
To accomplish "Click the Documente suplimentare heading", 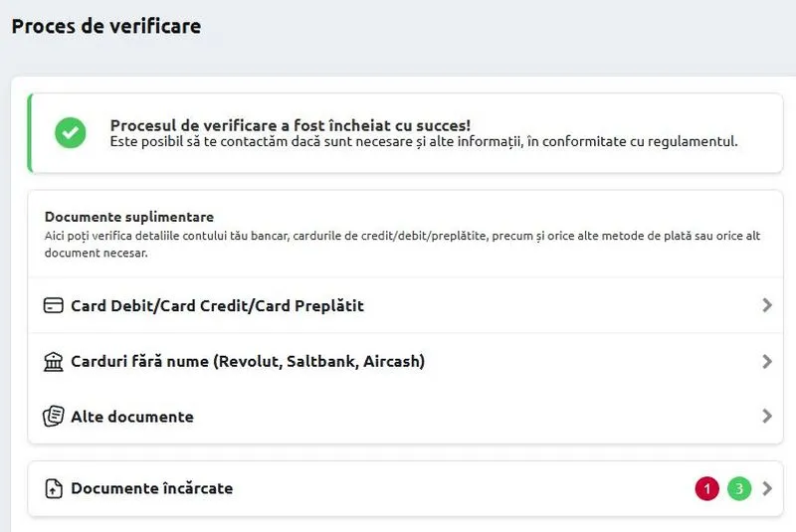I will click(129, 217).
